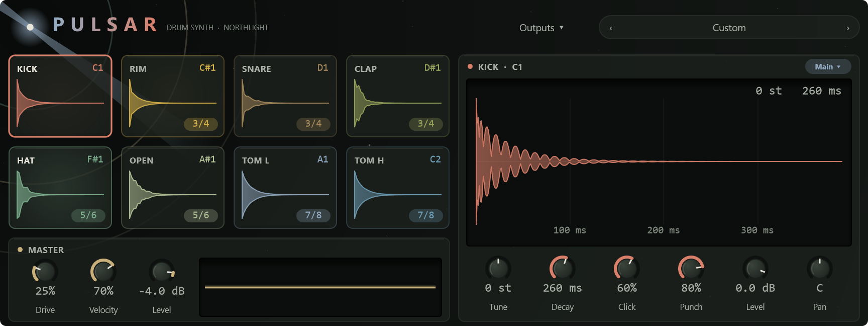Click the 260 ms Decay value under knob
The height and width of the screenshot is (326, 868).
pyautogui.click(x=563, y=288)
